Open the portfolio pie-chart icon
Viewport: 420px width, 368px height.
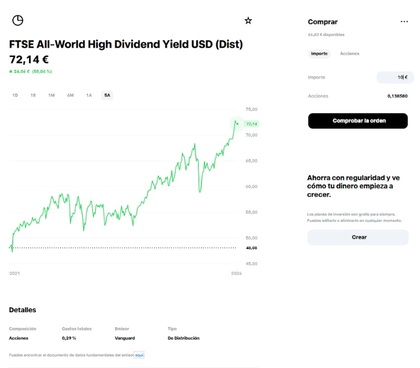[x=18, y=20]
